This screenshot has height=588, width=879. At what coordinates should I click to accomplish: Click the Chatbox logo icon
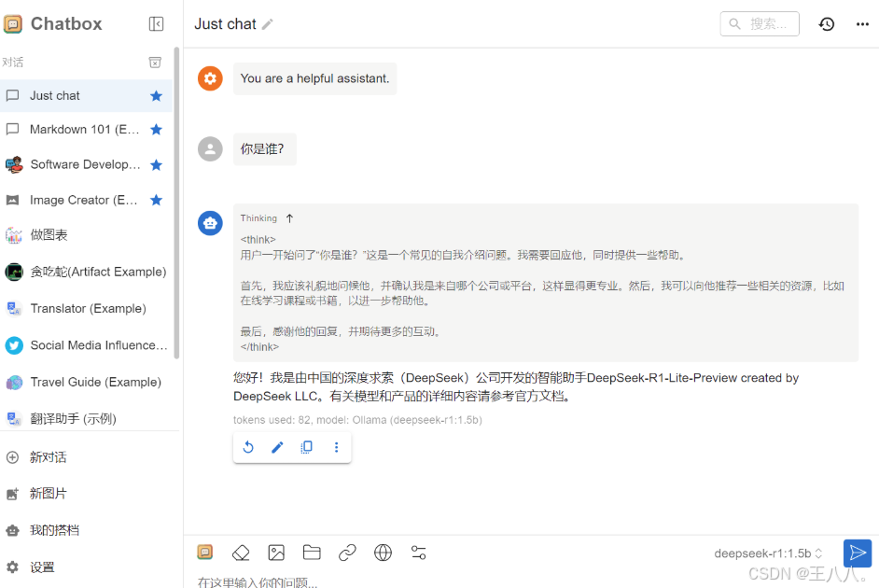click(x=13, y=23)
